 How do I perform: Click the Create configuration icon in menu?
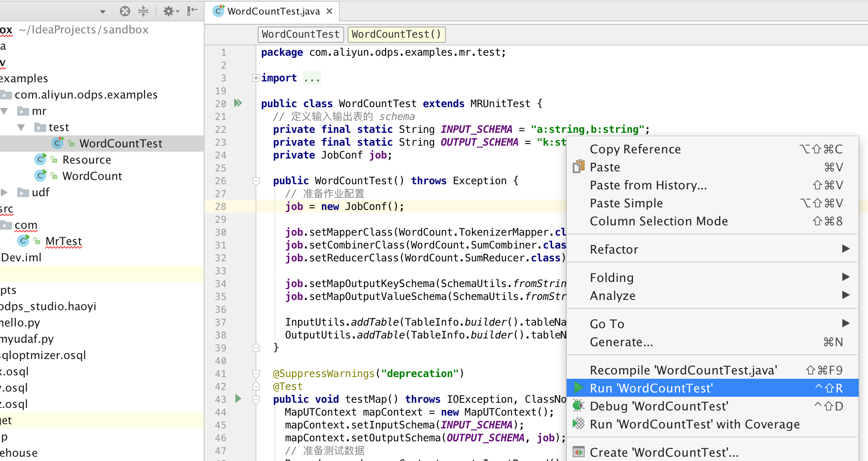point(578,452)
